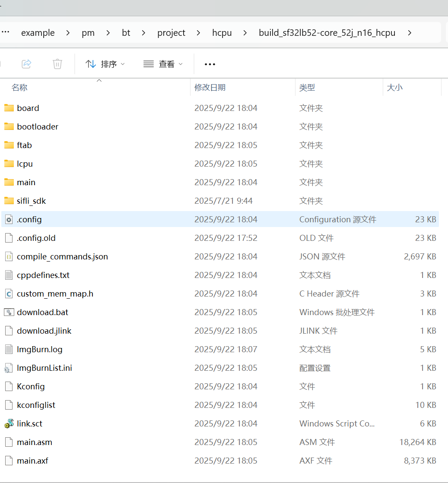Open the three-dot more options menu
The width and height of the screenshot is (448, 483).
tap(210, 64)
